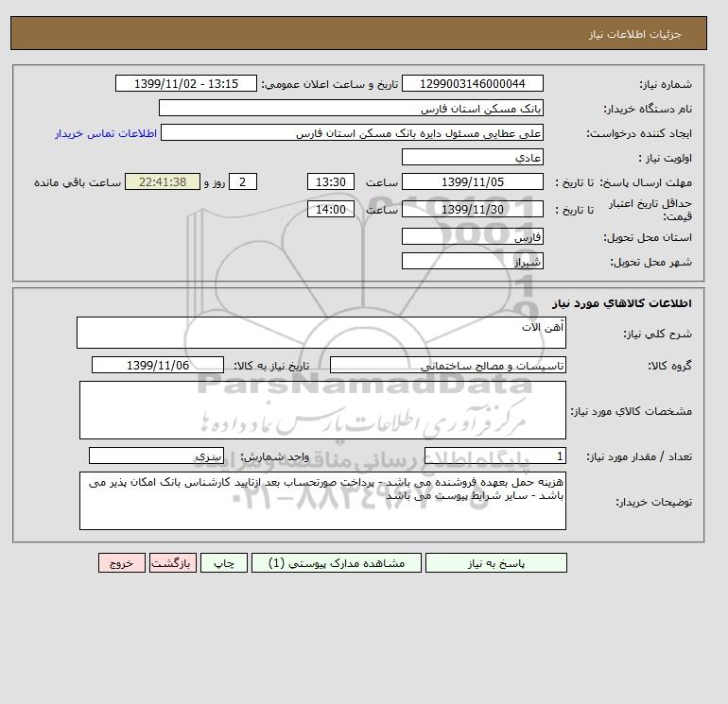Screen dimensions: 728x704
Task: Click the request creator field علی عطایی
Action: [352, 132]
